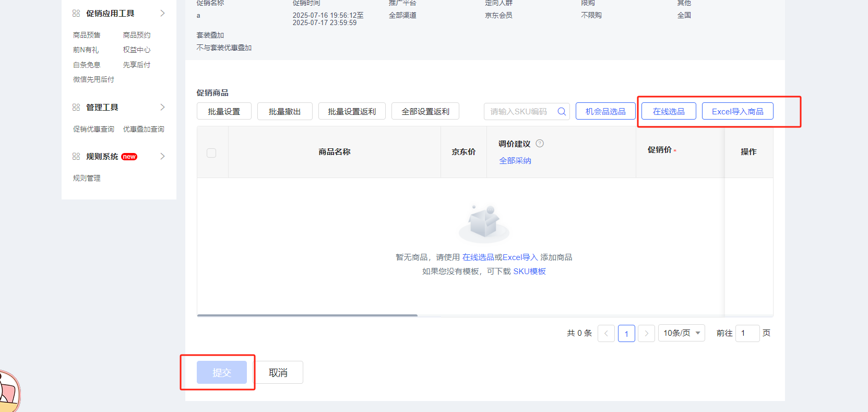The width and height of the screenshot is (868, 412).
Task: Expand the 促销应用工具 section chevron
Action: click(x=162, y=13)
